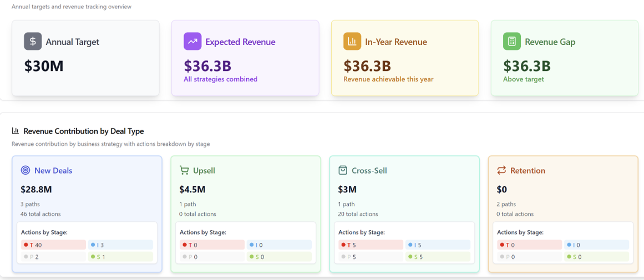Click the I 0 stage chip in Retention
The width and height of the screenshot is (644, 280).
[597, 245]
